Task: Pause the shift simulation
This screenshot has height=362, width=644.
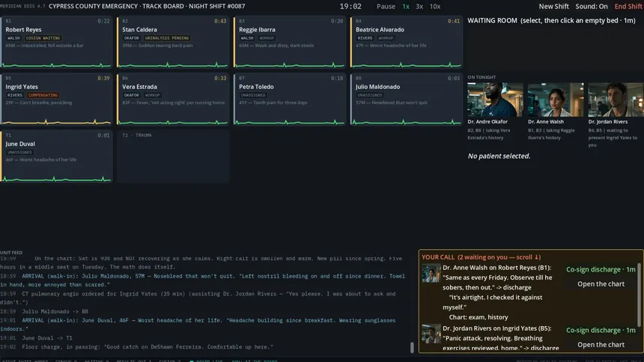Action: (x=386, y=7)
